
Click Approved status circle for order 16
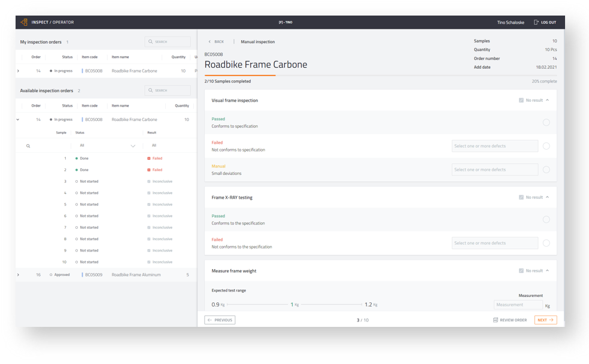tap(51, 275)
